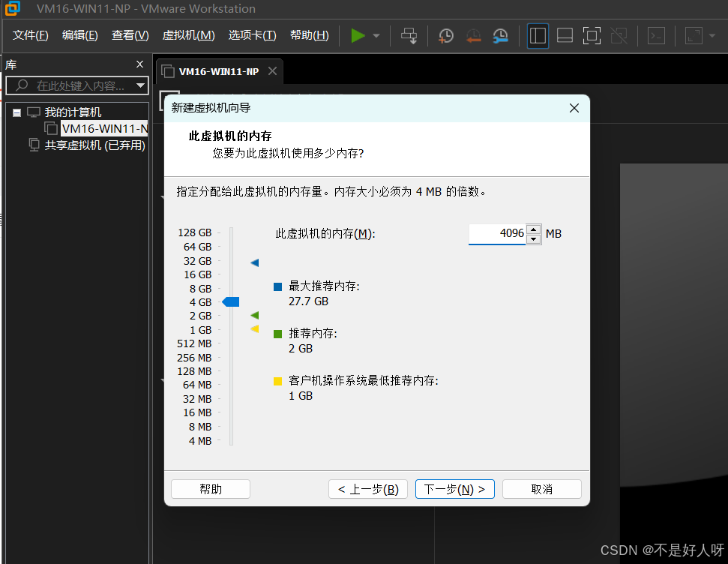
Task: Open the Snapshot Manager wrench-clock icon
Action: 501,36
